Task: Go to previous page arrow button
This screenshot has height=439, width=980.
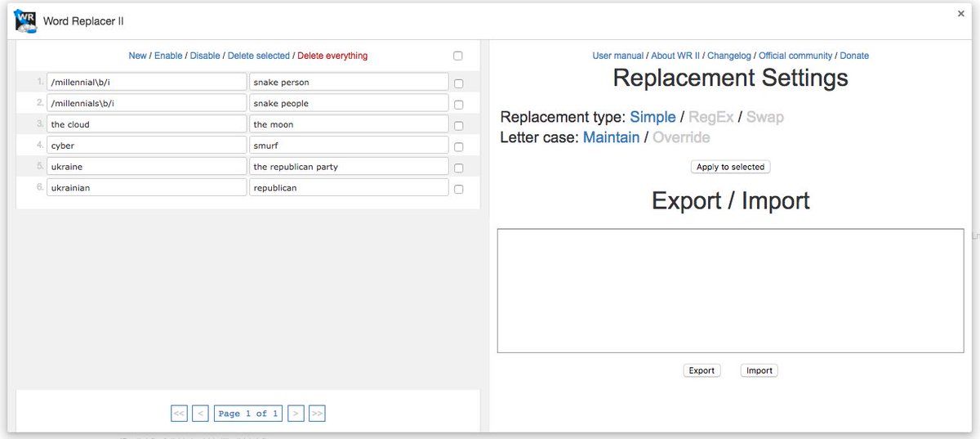Action: coord(200,414)
